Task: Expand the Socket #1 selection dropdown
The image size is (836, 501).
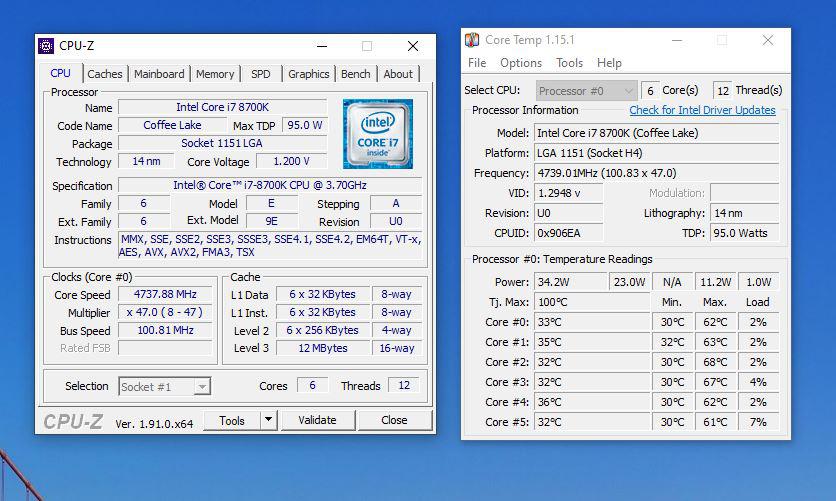Action: (x=164, y=386)
